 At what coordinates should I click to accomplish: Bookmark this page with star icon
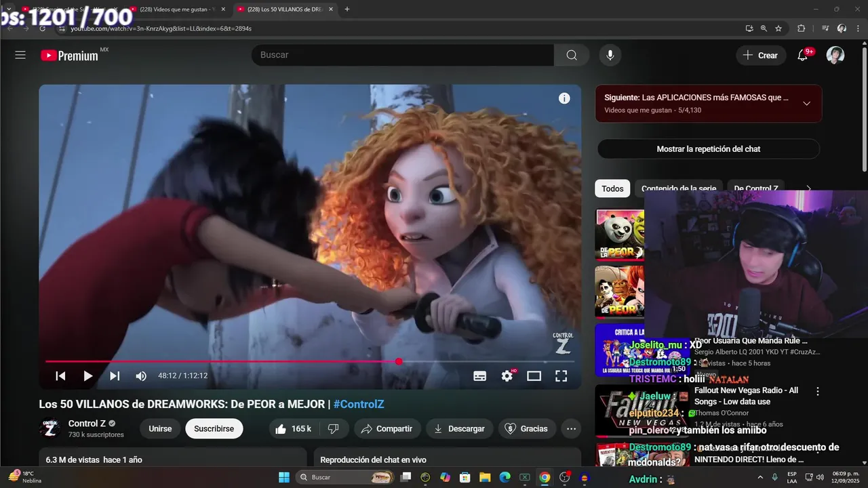778,28
